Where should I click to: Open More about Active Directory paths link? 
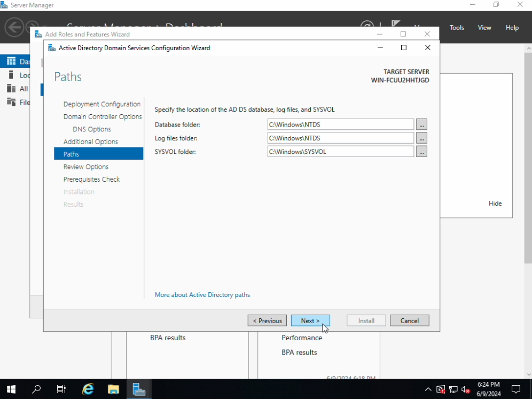[x=202, y=295]
